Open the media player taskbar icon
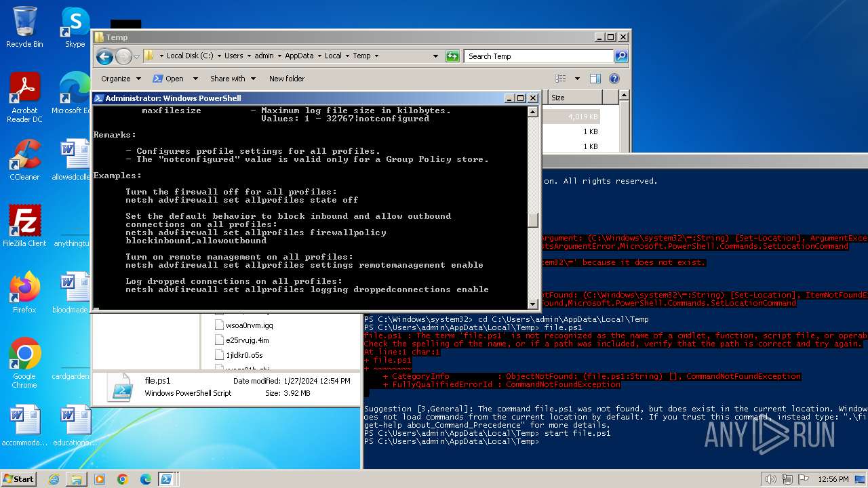Screen dimensions: 868x488 coord(100,479)
